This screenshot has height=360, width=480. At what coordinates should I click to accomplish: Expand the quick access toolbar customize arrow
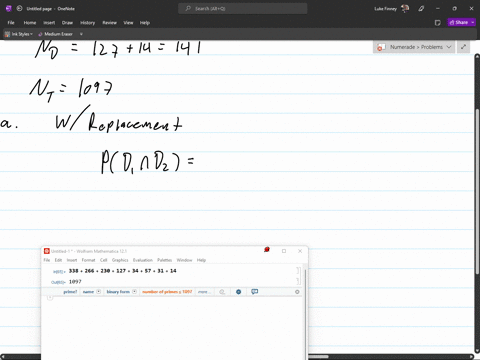[x=81, y=34]
